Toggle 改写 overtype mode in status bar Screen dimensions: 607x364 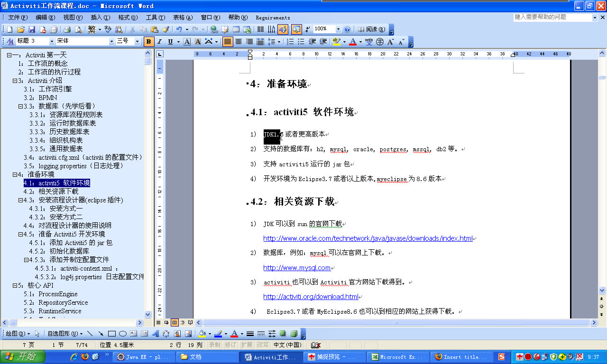point(262,345)
